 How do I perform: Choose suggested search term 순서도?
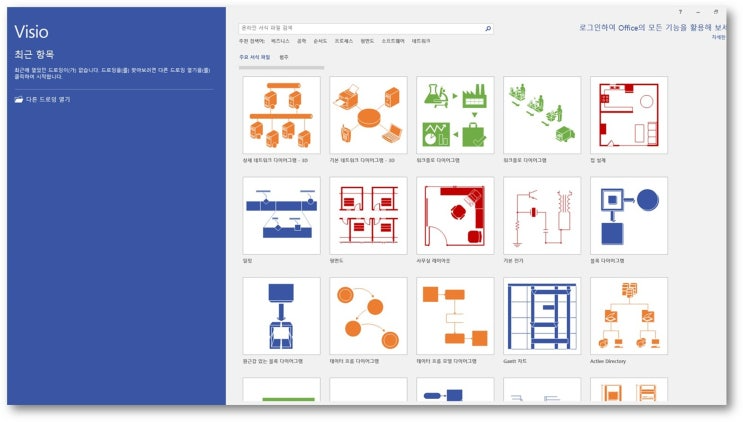[320, 41]
